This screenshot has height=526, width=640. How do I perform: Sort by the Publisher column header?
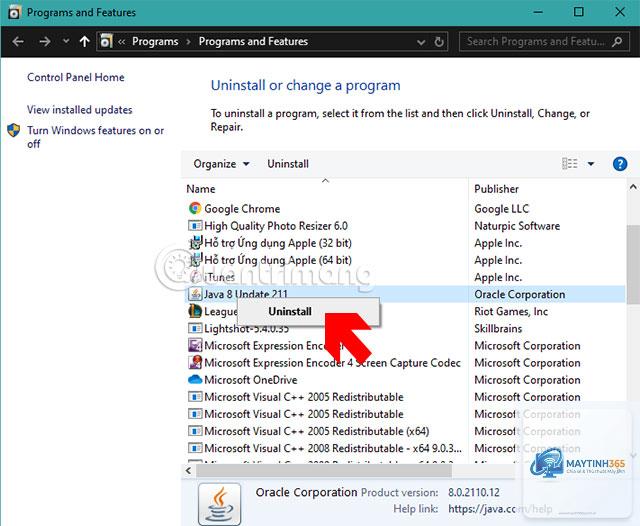coord(496,189)
